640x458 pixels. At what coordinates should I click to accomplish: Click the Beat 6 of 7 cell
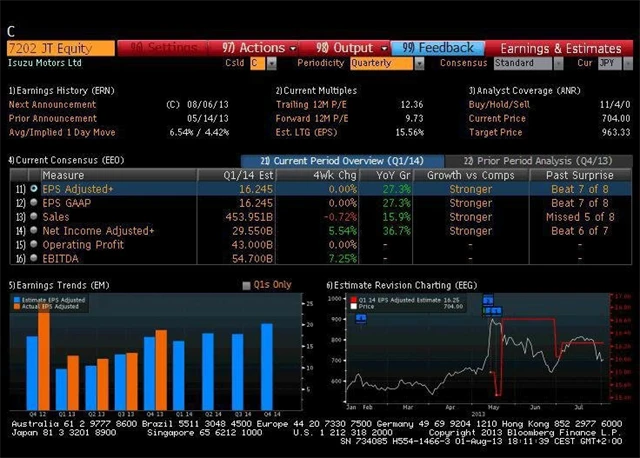point(580,231)
